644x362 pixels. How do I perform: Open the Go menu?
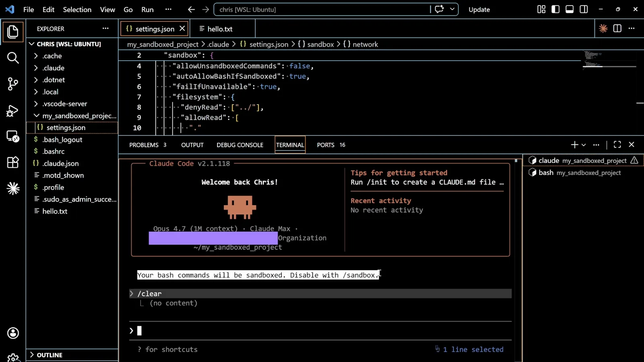(x=128, y=9)
